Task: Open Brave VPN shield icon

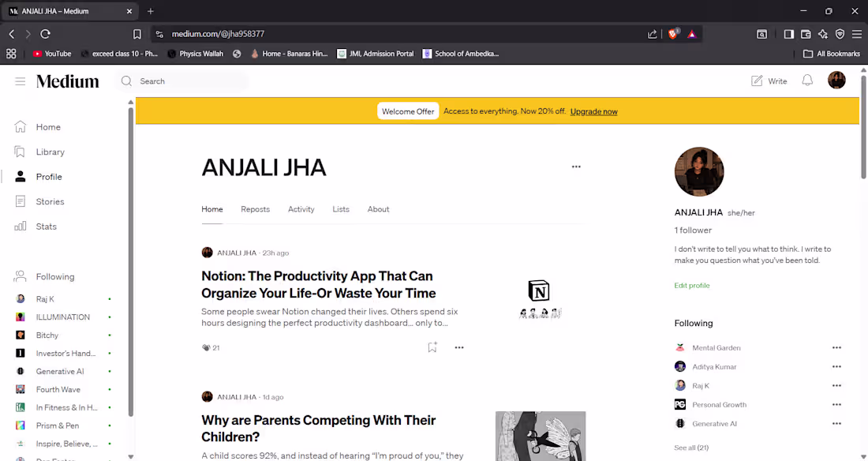Action: click(840, 34)
